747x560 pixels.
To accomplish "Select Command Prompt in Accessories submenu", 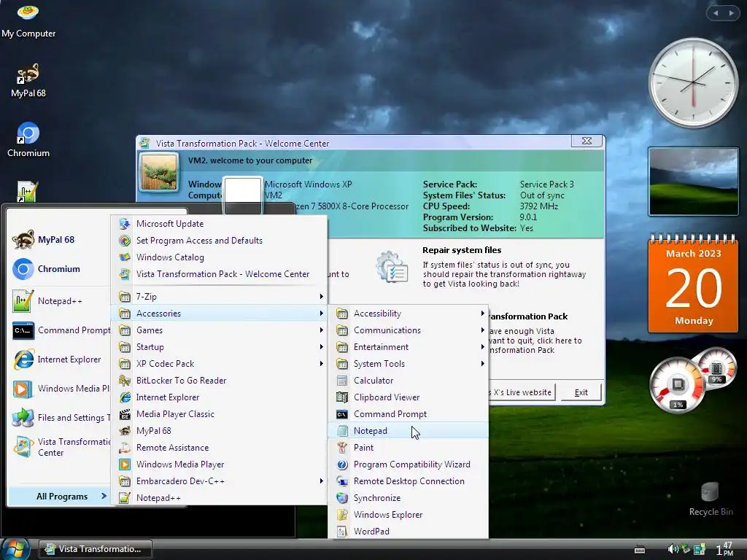I will [x=409, y=414].
